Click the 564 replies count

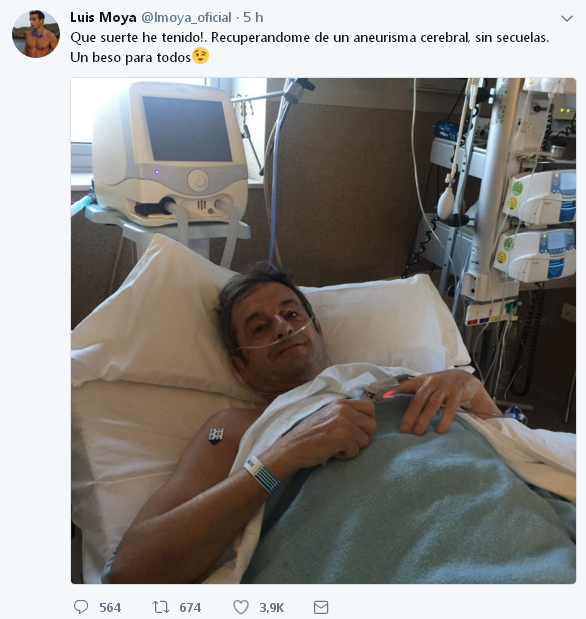tap(110, 607)
